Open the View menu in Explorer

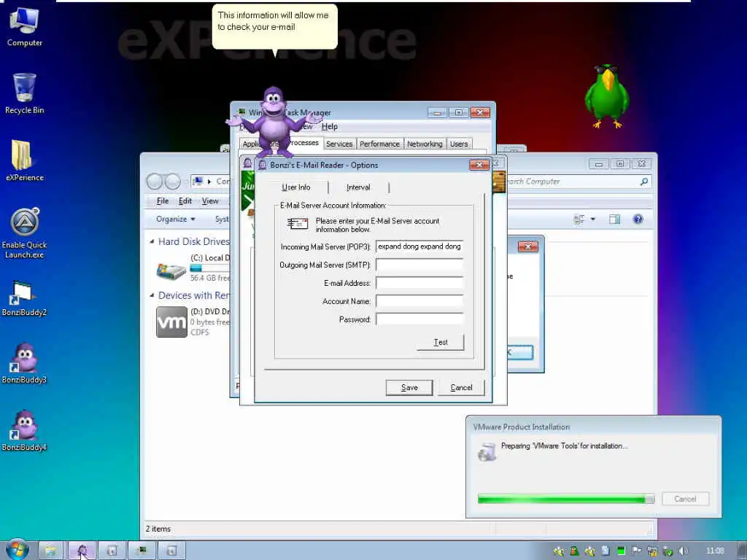pos(210,201)
